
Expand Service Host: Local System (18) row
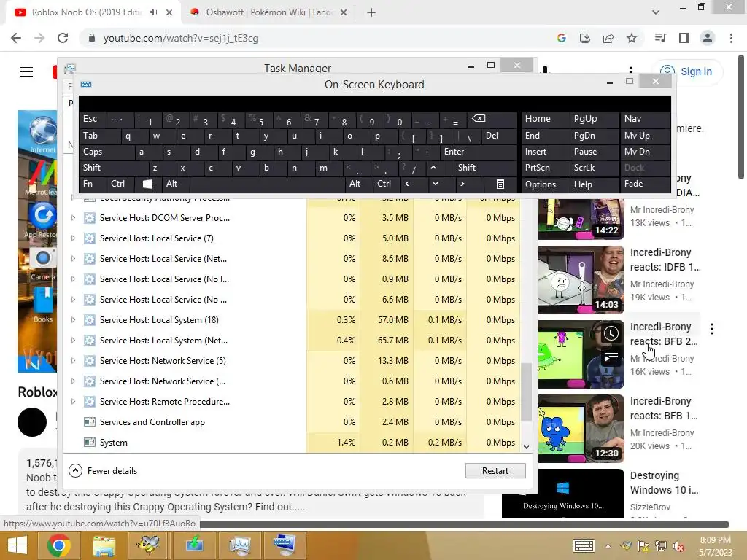(x=73, y=320)
